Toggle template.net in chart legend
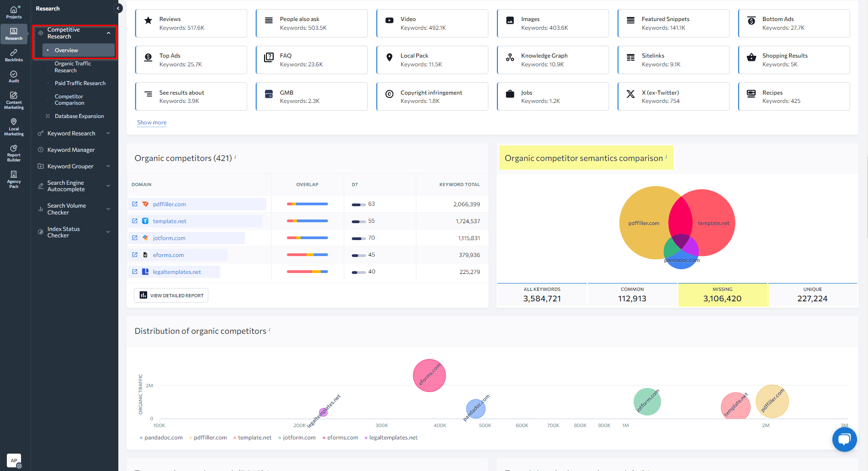This screenshot has width=868, height=471. [252, 438]
